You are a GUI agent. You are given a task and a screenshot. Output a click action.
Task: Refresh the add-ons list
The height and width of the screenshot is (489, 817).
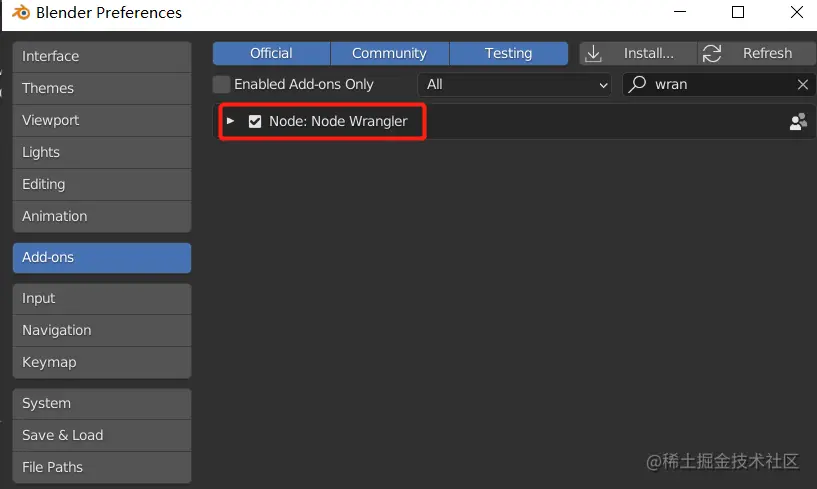(x=757, y=54)
